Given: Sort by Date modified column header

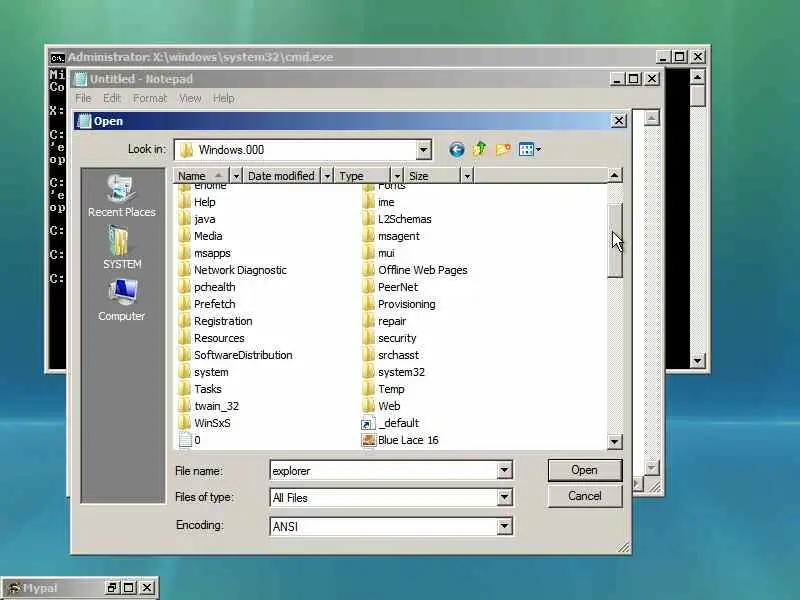Looking at the screenshot, I should pyautogui.click(x=282, y=176).
